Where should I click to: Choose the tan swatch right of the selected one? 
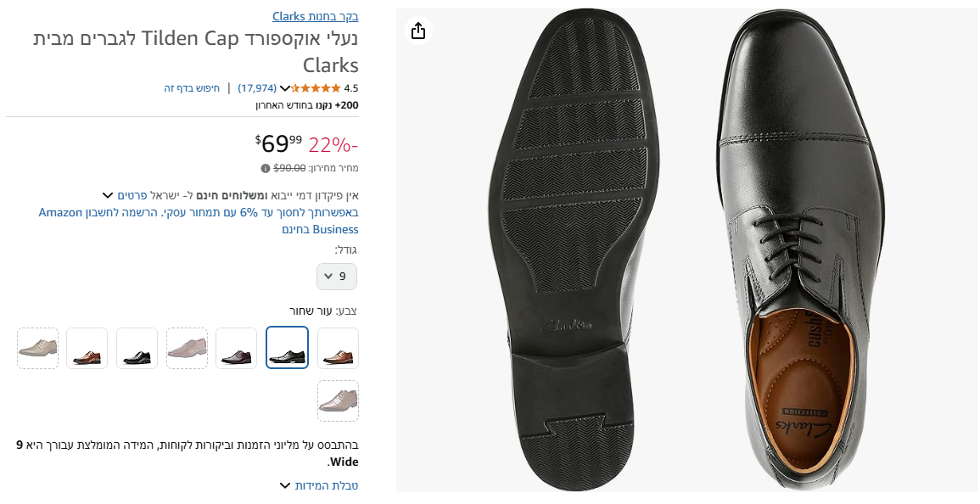(338, 348)
